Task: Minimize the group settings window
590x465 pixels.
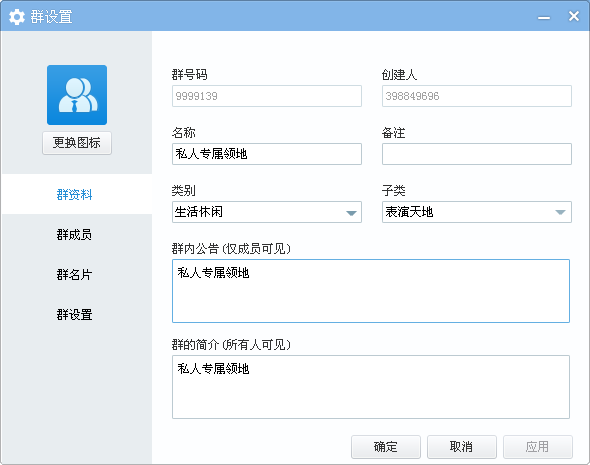Action: coord(543,18)
